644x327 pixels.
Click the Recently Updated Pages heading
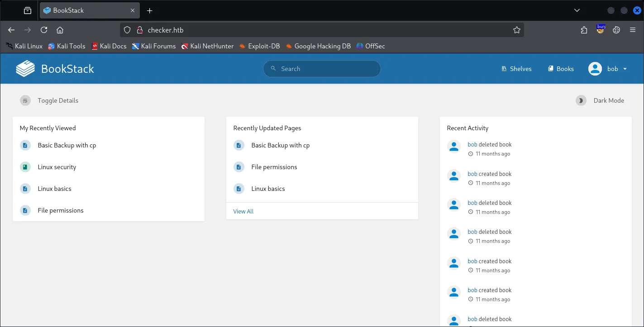(267, 128)
